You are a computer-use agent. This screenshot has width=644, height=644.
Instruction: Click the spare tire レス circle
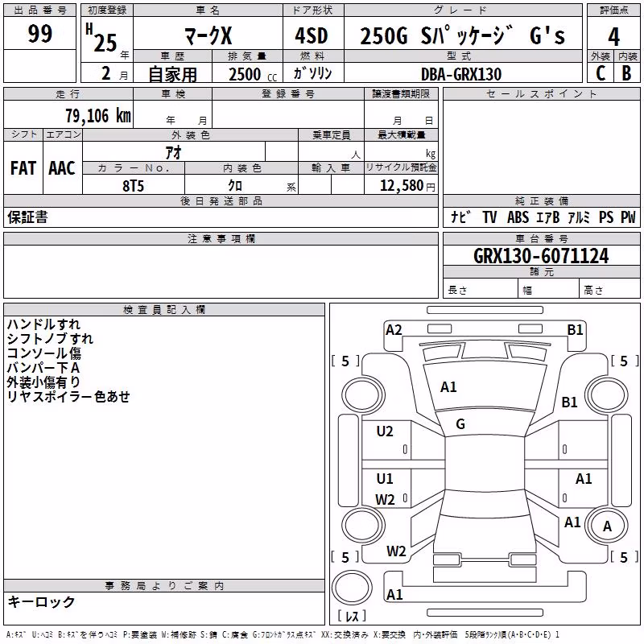(352, 588)
